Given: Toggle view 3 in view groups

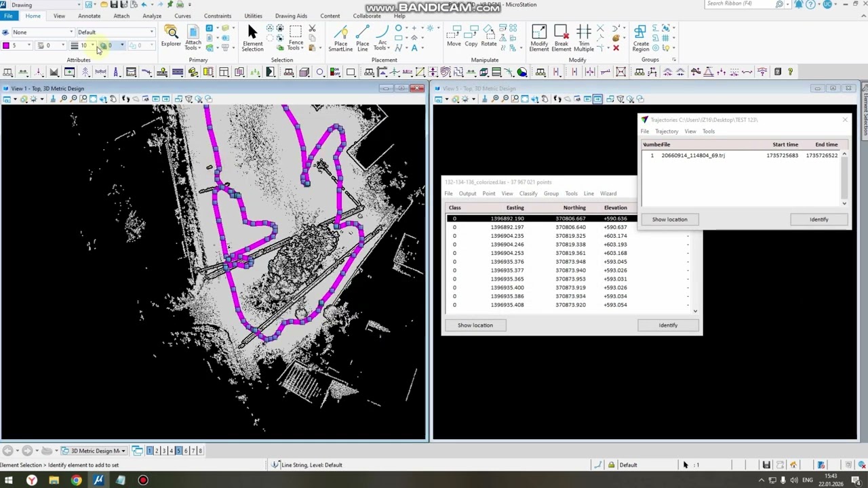Looking at the screenshot, I should coord(163,451).
